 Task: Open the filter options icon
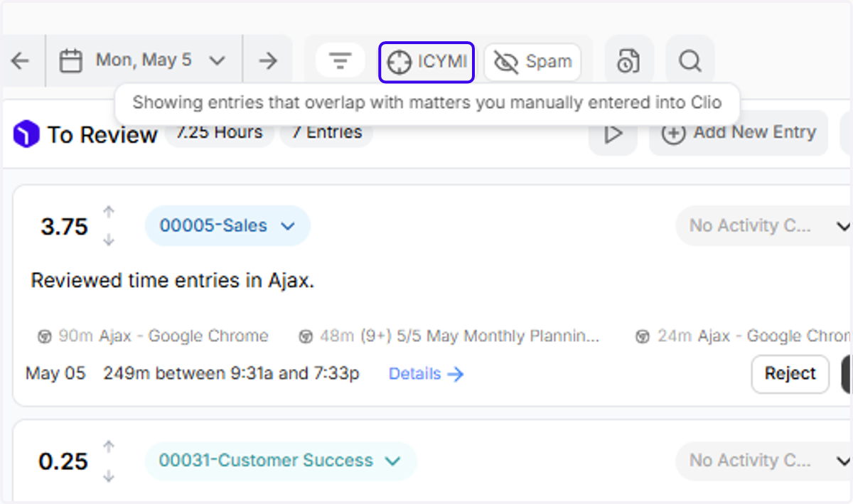340,61
